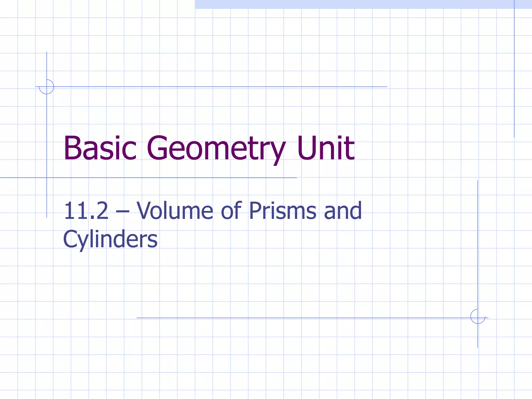Click the lower-right crosshair circle decoration
Image resolution: width=532 pixels, height=399 pixels.
pos(478,316)
